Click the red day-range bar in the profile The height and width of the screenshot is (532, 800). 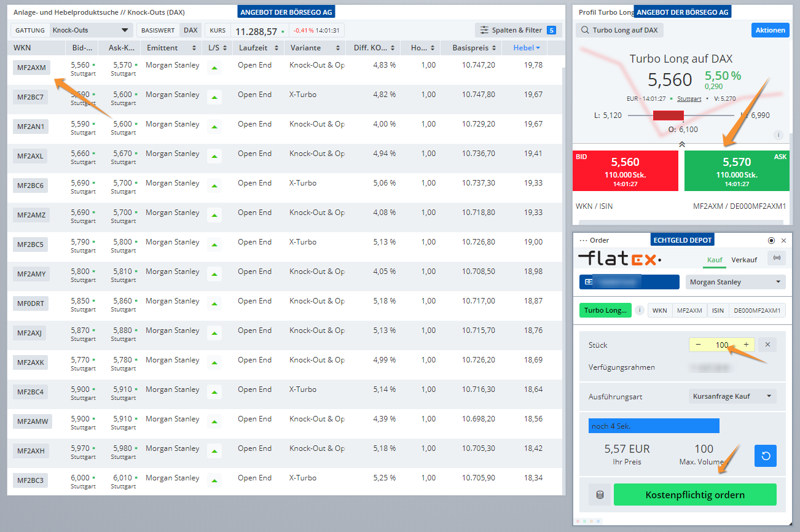tap(668, 115)
